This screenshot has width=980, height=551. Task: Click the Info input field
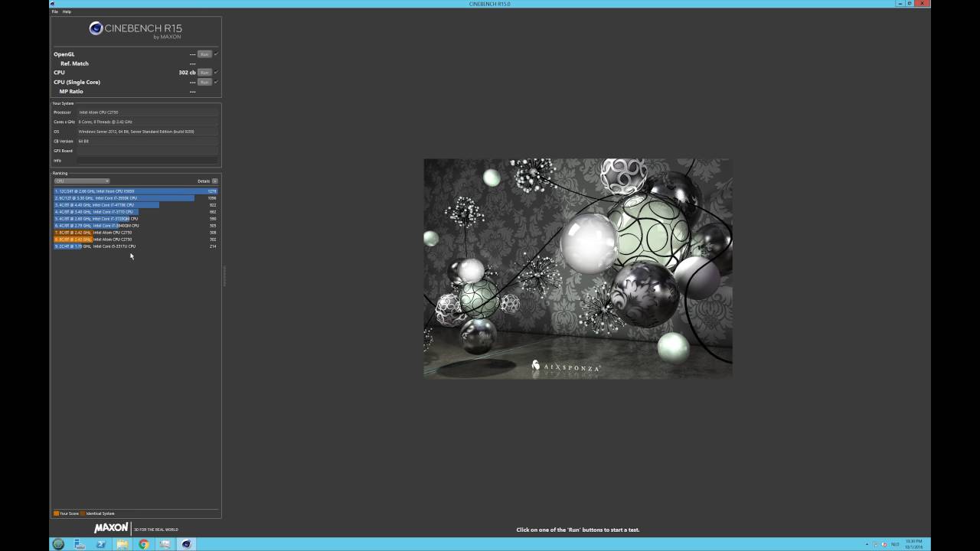click(147, 161)
